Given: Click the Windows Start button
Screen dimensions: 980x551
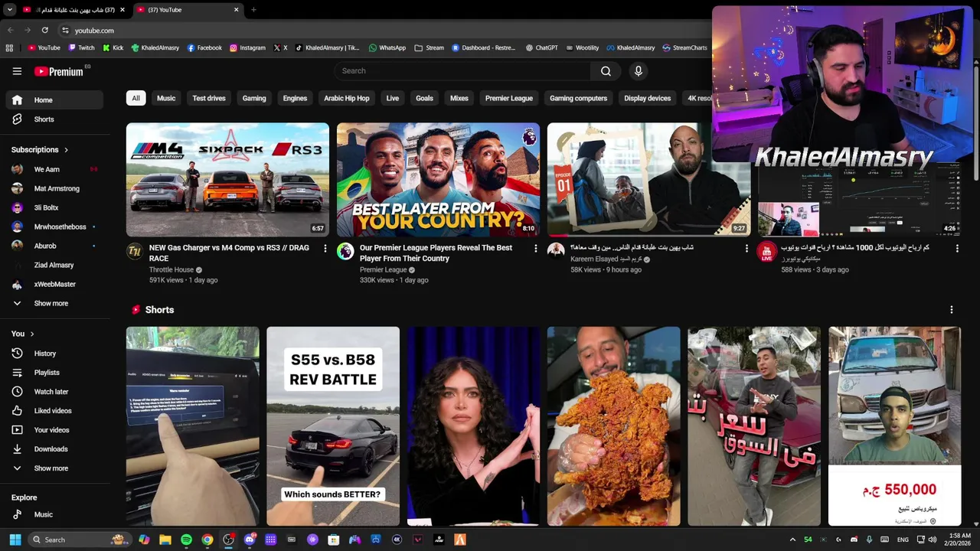Looking at the screenshot, I should (15, 540).
